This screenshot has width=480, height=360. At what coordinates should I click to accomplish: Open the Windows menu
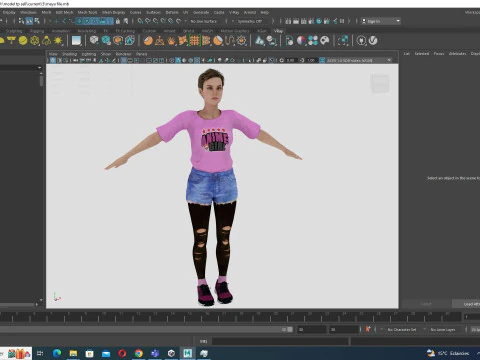pos(28,12)
